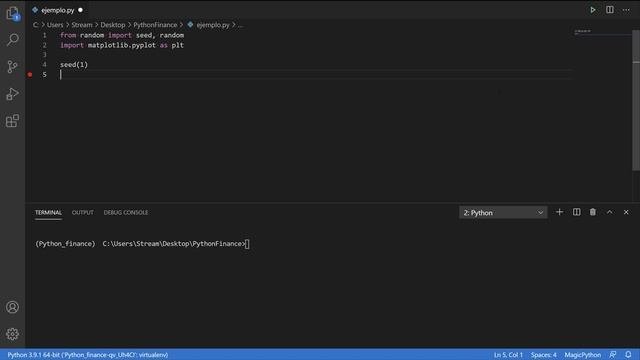Open the Explorer view in activity bar

click(x=13, y=13)
